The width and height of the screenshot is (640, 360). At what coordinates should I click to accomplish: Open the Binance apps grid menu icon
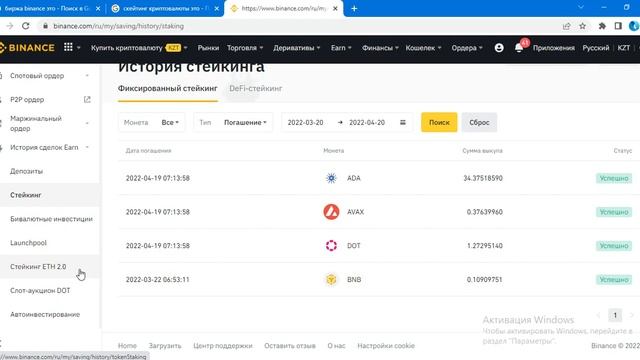pos(68,47)
